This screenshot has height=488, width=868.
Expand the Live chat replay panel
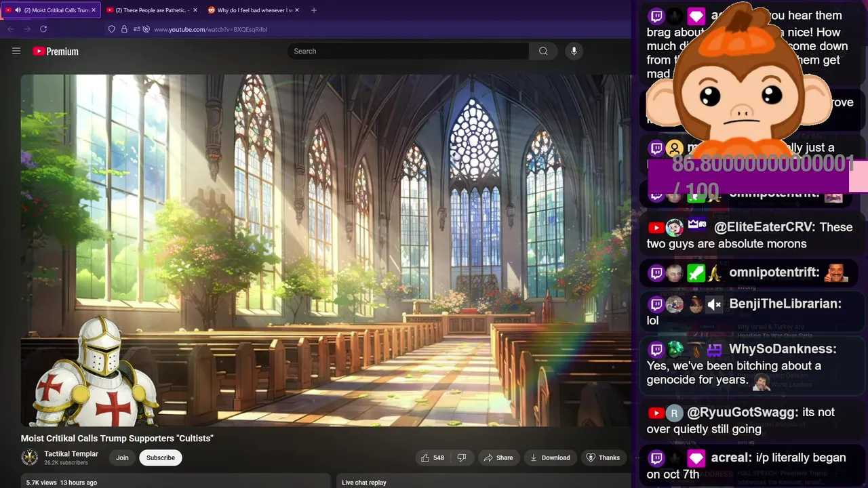(x=484, y=481)
